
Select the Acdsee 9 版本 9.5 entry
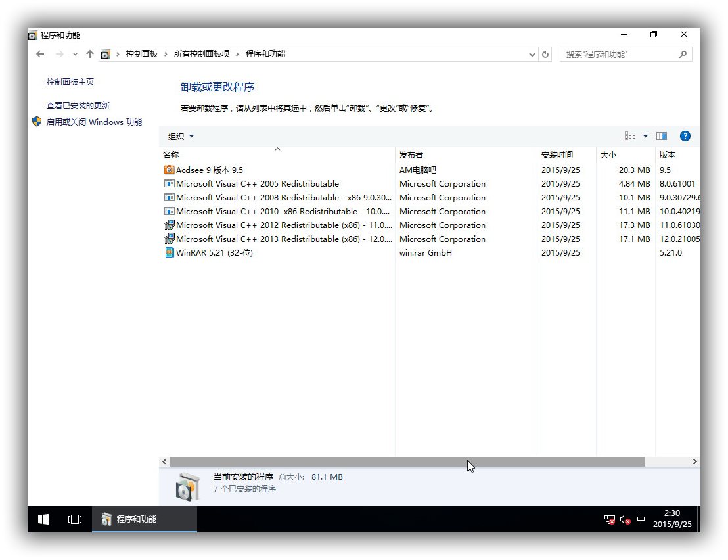pos(210,170)
